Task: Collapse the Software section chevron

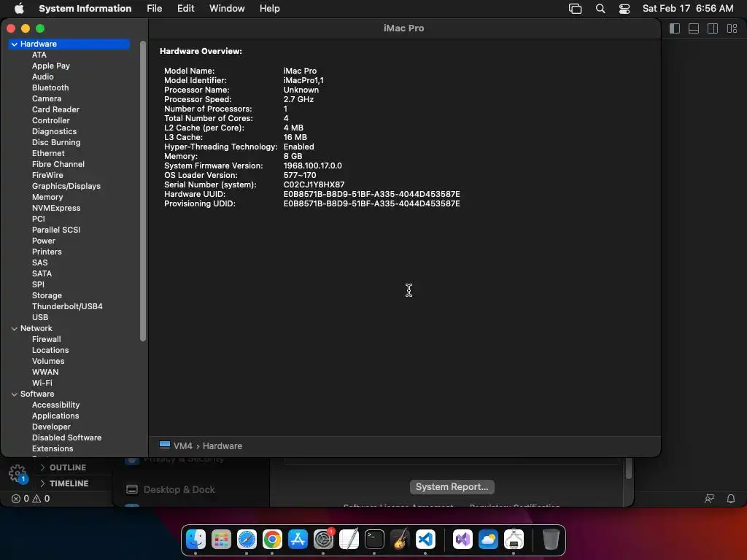Action: 15,394
